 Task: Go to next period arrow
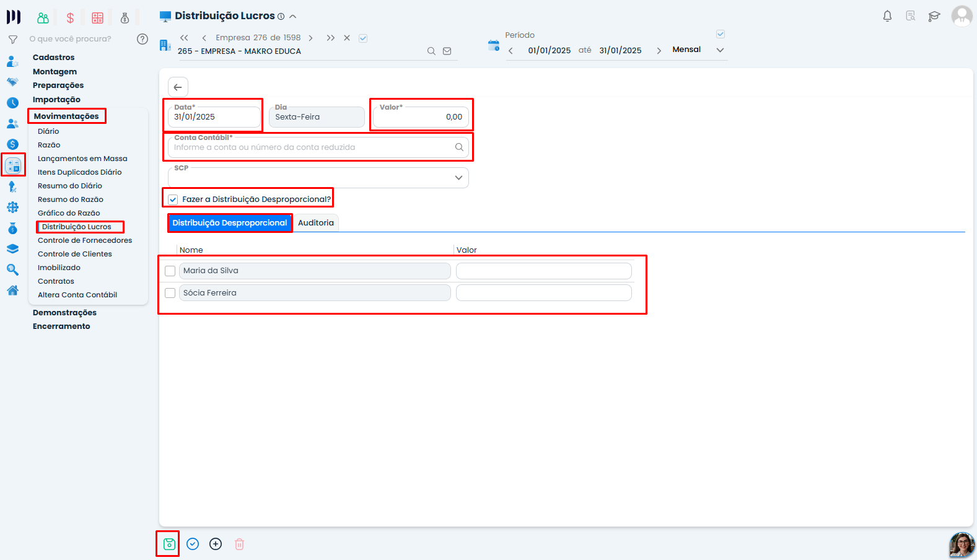(x=659, y=51)
